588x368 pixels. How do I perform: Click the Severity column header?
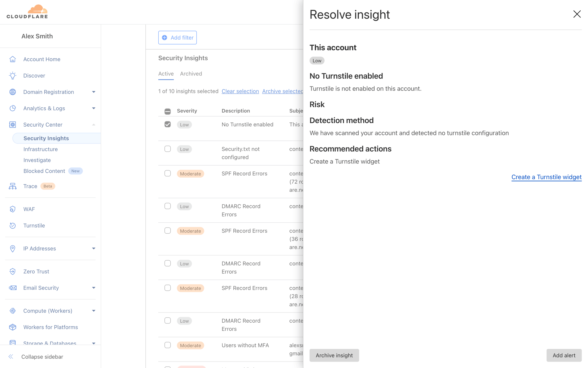[x=187, y=111]
